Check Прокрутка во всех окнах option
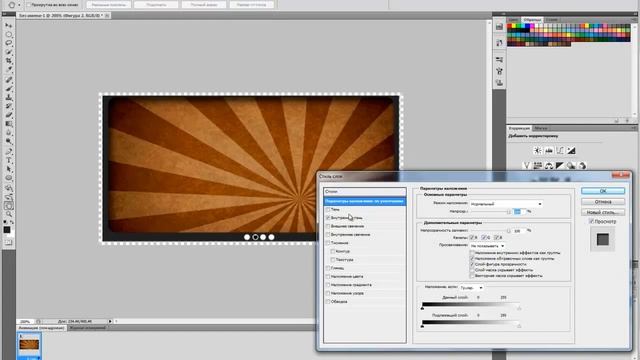Image resolution: width=640 pixels, height=360 pixels. click(29, 5)
